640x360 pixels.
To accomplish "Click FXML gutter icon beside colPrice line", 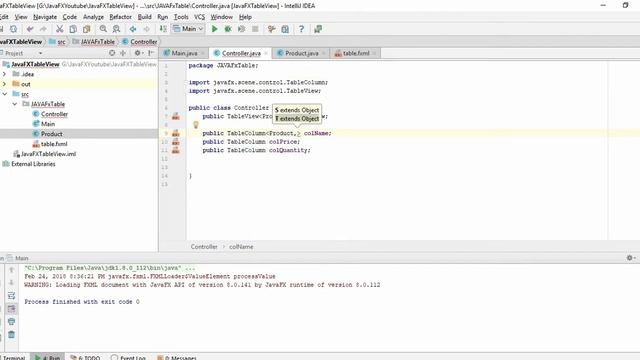I will pos(176,142).
